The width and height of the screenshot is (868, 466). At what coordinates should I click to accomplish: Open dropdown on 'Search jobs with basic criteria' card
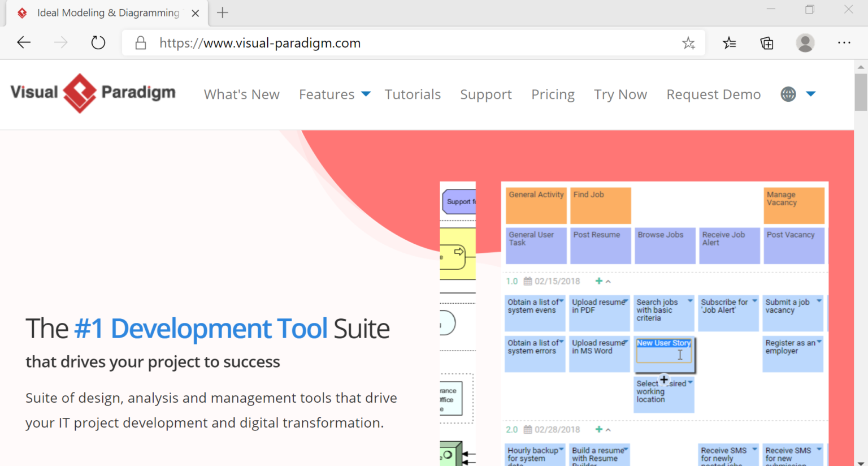coord(690,301)
